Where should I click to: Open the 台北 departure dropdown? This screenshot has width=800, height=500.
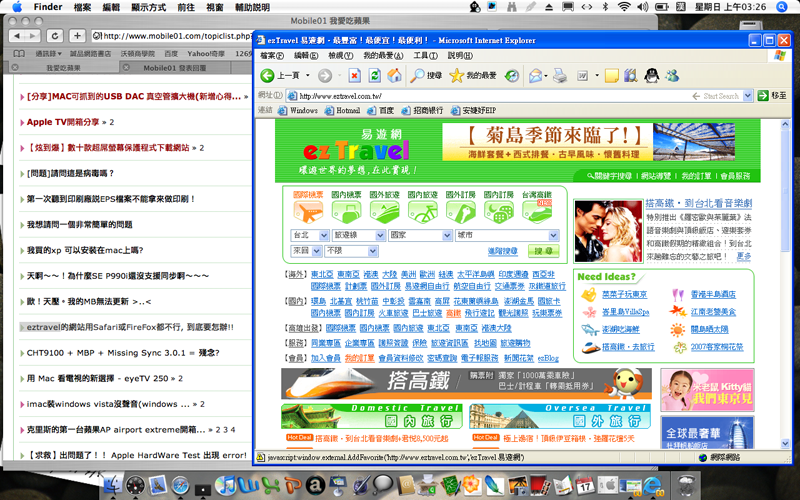310,235
